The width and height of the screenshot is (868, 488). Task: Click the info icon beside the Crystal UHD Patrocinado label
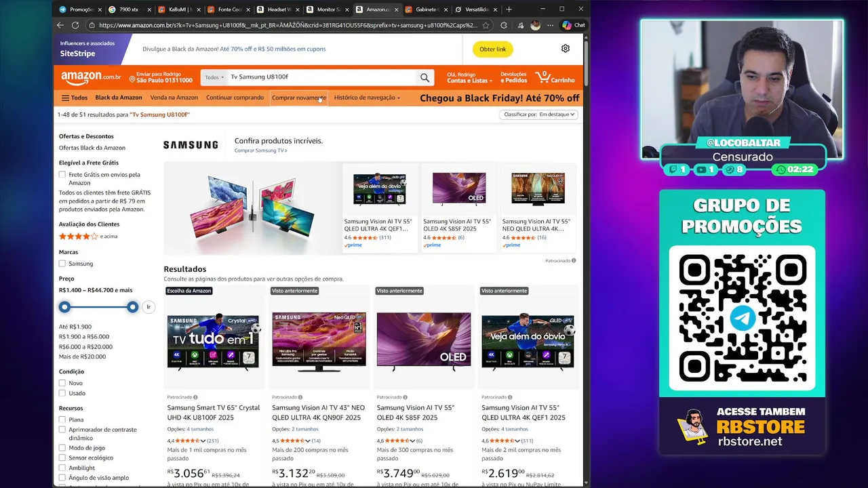pyautogui.click(x=195, y=397)
